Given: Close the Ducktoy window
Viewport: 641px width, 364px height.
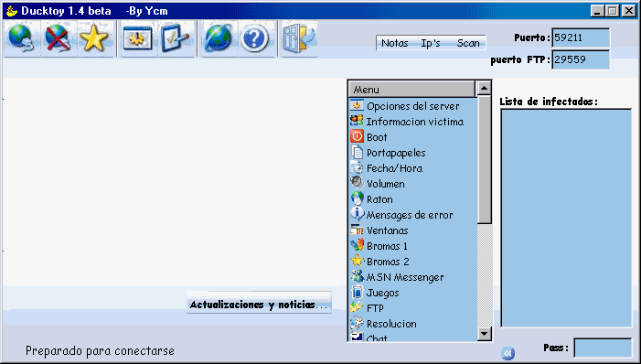Looking at the screenshot, I should point(628,11).
